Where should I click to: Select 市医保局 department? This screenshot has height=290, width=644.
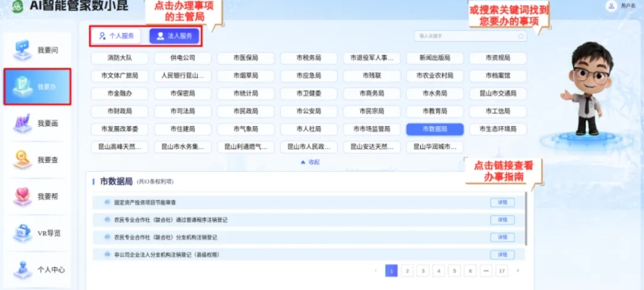pos(246,58)
